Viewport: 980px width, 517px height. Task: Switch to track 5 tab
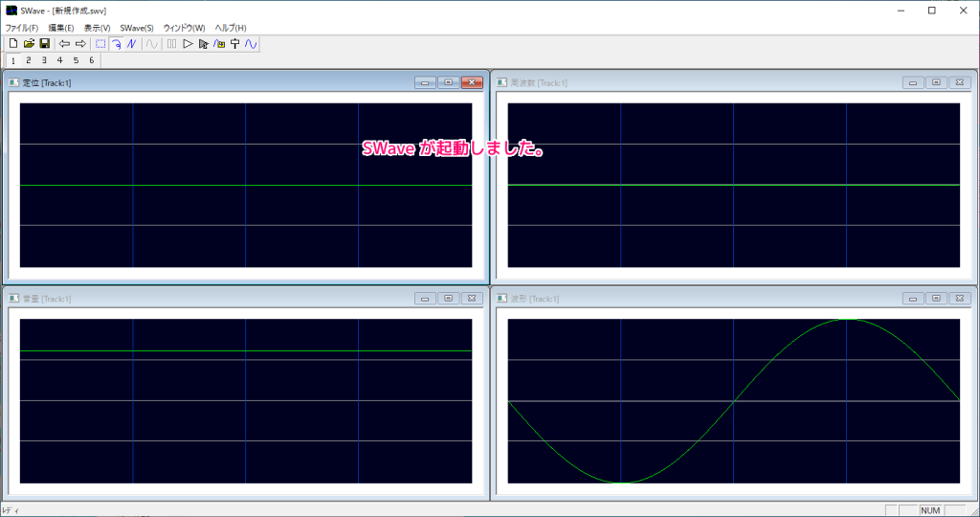click(76, 60)
